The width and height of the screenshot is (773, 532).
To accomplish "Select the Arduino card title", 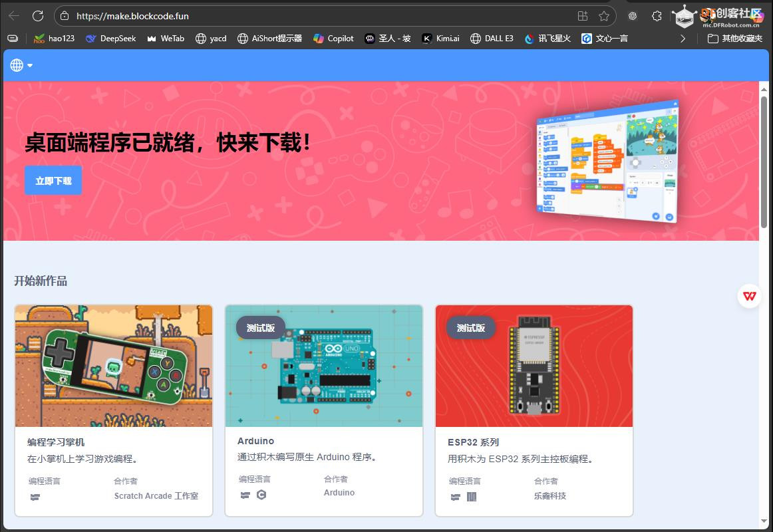I will coord(256,441).
